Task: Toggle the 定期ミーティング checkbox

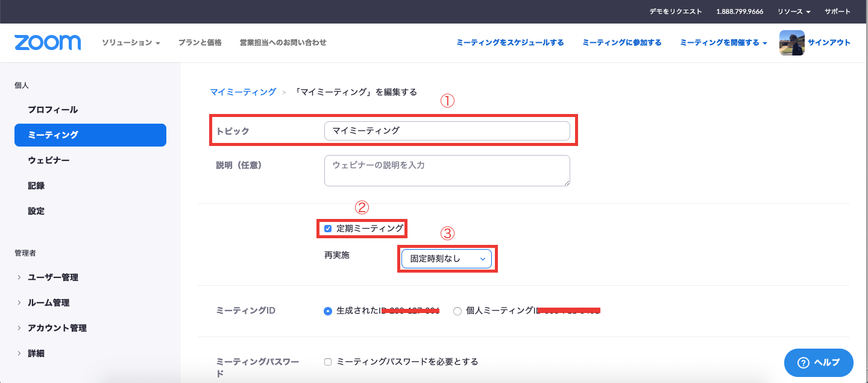Action: tap(328, 229)
